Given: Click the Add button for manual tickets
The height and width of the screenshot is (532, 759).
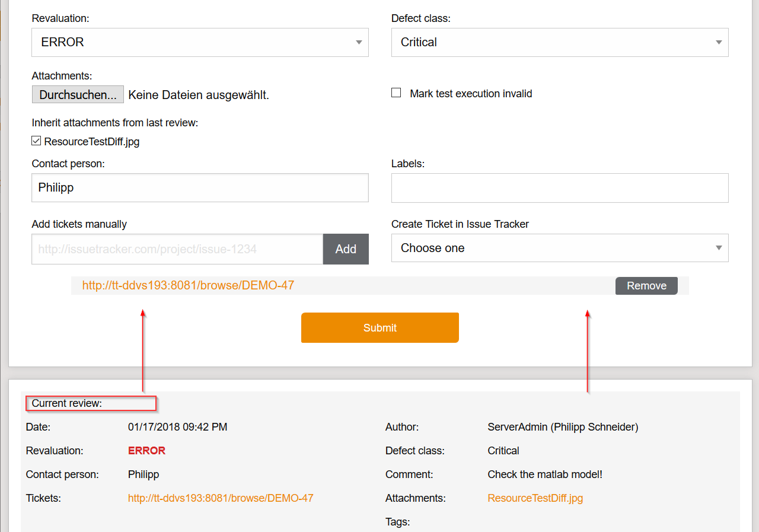Looking at the screenshot, I should pos(346,249).
